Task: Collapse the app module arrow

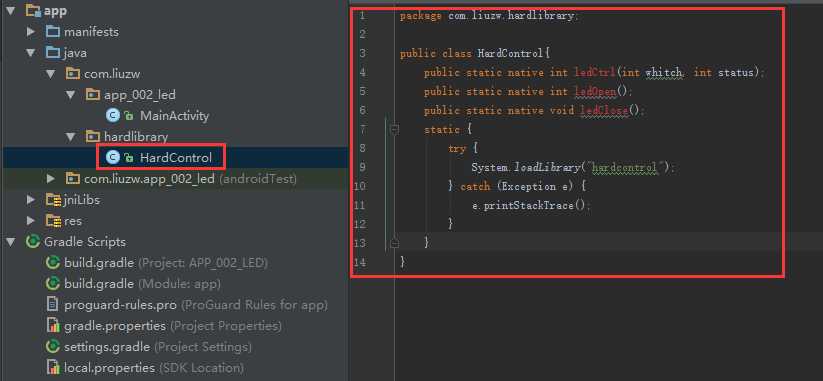Action: pyautogui.click(x=11, y=11)
